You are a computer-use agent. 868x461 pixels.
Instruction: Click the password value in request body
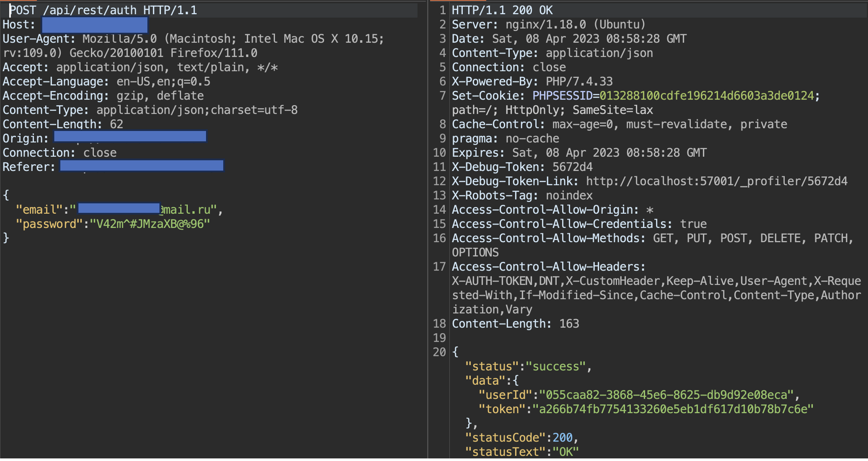click(150, 224)
